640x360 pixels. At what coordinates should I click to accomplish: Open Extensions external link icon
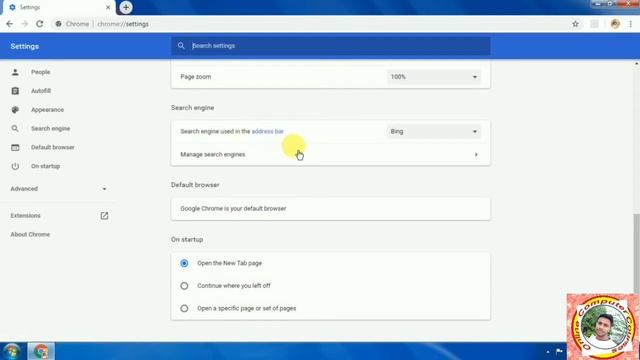[x=104, y=216]
